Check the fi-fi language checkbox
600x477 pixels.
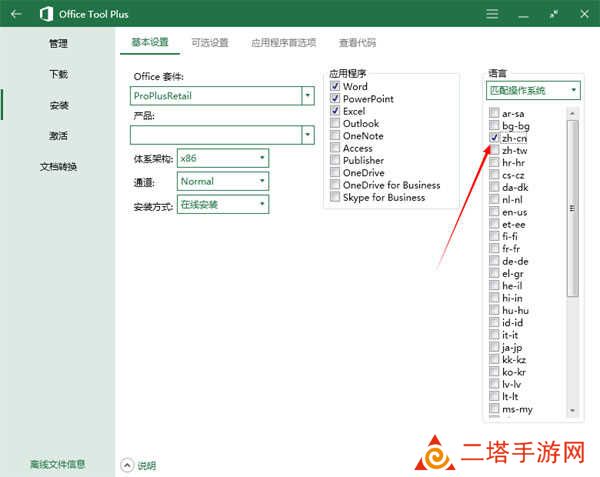pyautogui.click(x=494, y=236)
